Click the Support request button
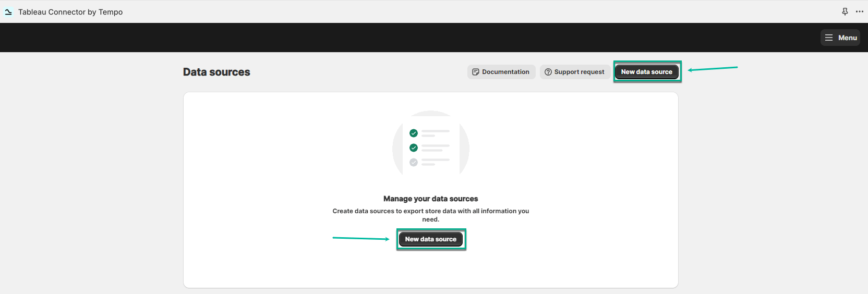 click(x=575, y=72)
